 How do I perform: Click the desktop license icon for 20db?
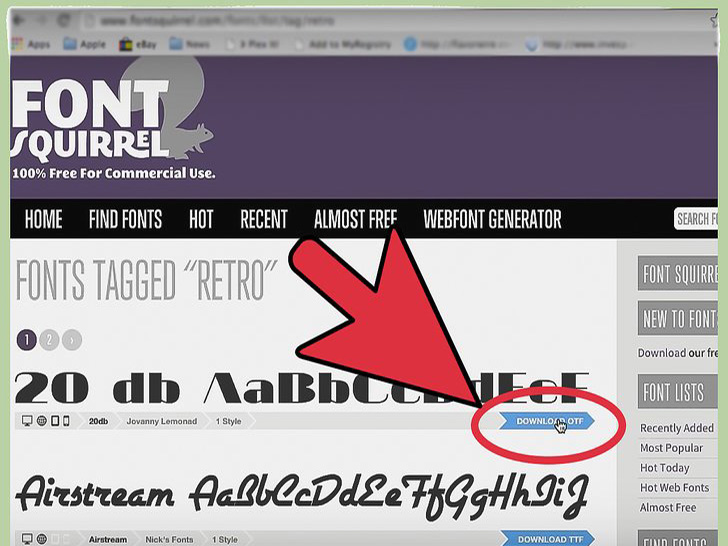[x=27, y=421]
